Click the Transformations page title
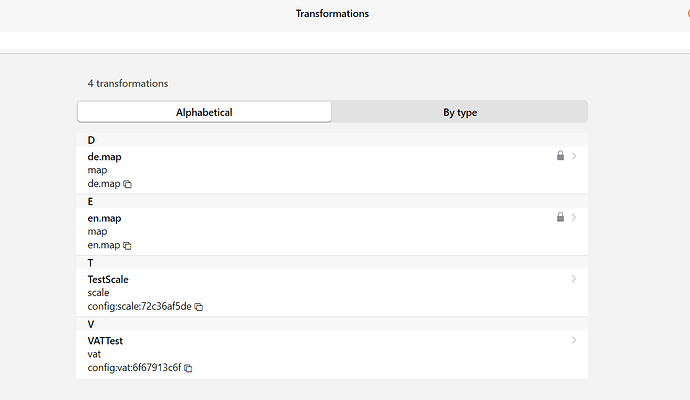The width and height of the screenshot is (690, 400). [x=332, y=14]
